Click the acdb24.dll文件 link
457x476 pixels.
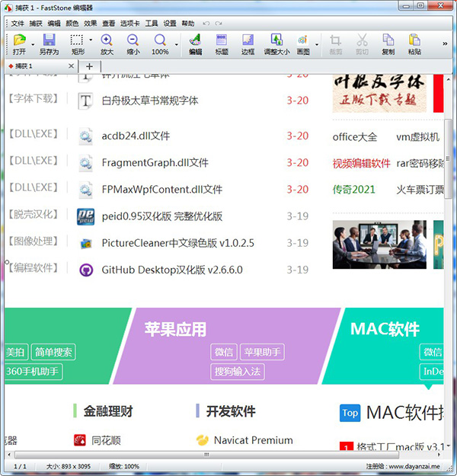pos(136,136)
